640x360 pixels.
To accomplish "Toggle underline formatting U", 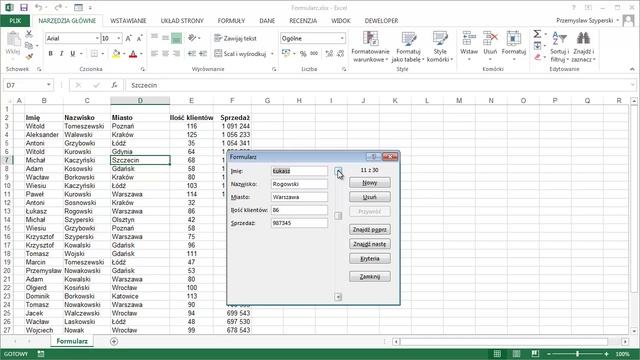I will pyautogui.click(x=73, y=53).
